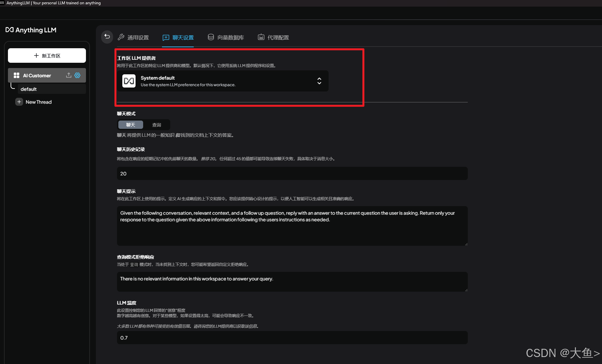This screenshot has height=364, width=602.
Task: Click into the chat prompt text area
Action: (292, 226)
